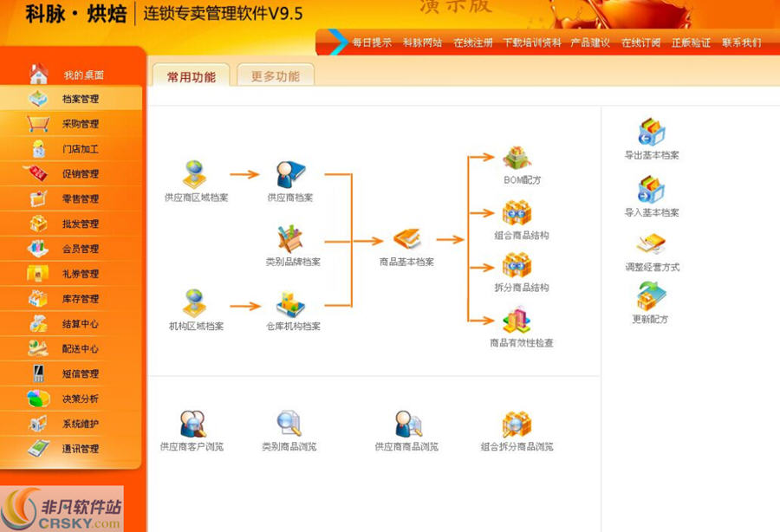The height and width of the screenshot is (532, 780).
Task: Open 类别品牌档案 icon
Action: pos(290,238)
